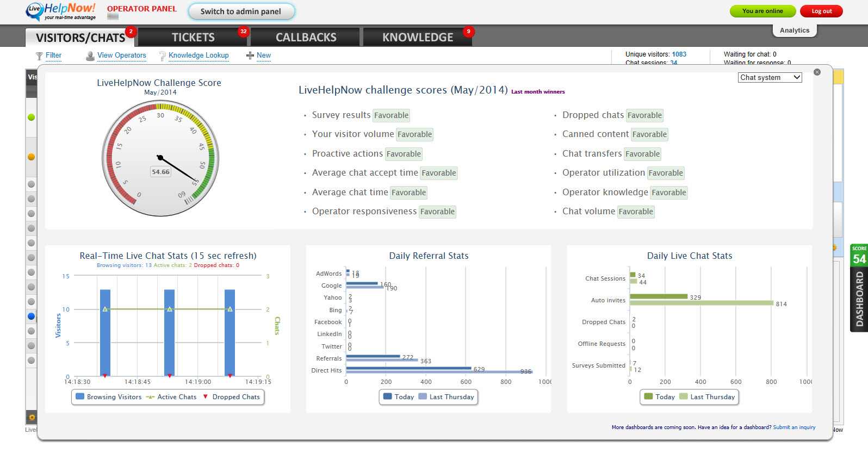Open the View Operators link

tap(122, 55)
